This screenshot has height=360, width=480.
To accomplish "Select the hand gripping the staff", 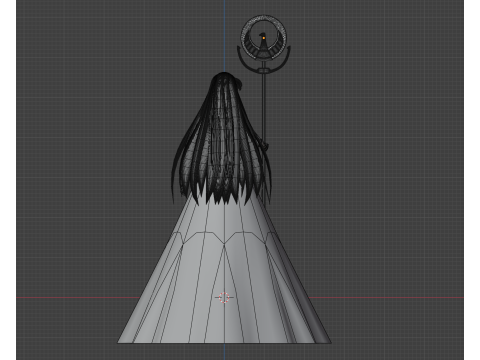I will point(265,145).
